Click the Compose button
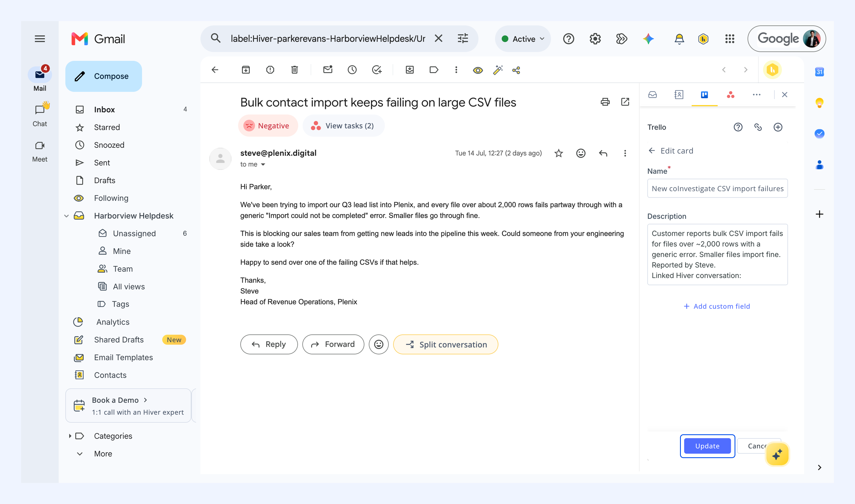The image size is (855, 504). pyautogui.click(x=104, y=76)
